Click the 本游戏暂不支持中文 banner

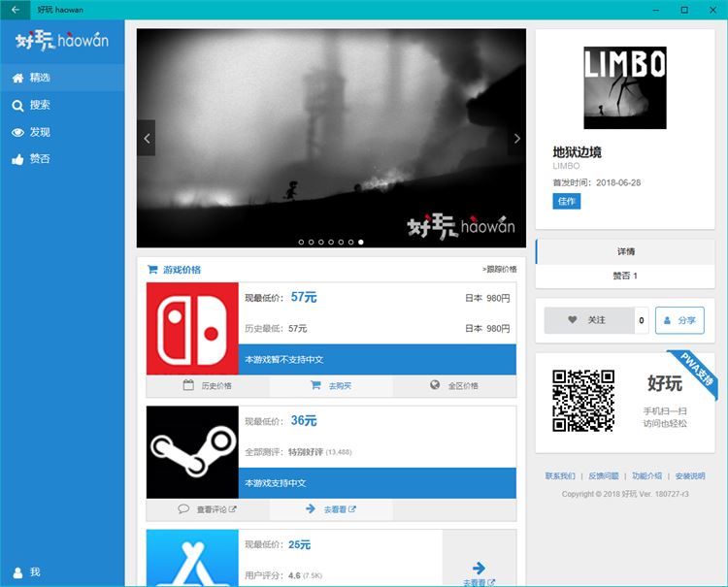click(377, 360)
